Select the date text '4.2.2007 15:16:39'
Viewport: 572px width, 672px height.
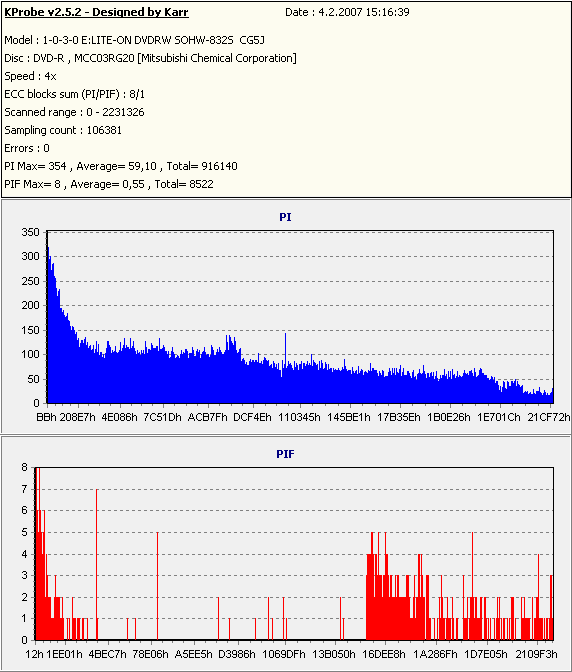point(364,12)
